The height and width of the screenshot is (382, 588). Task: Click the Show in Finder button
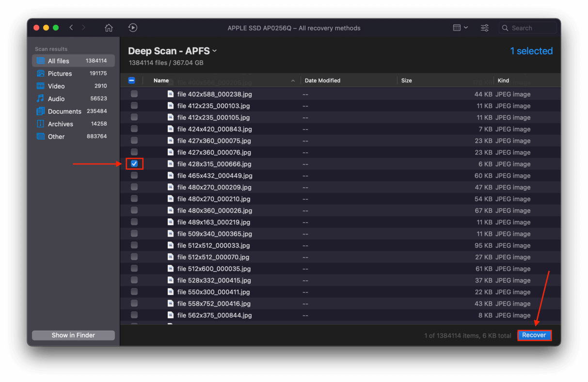pyautogui.click(x=73, y=335)
